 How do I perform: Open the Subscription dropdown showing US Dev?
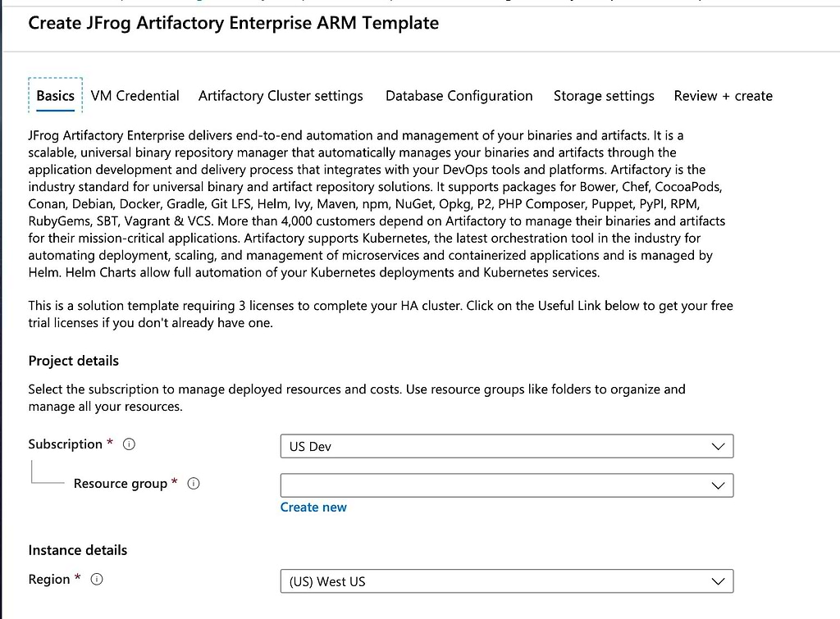tap(506, 447)
